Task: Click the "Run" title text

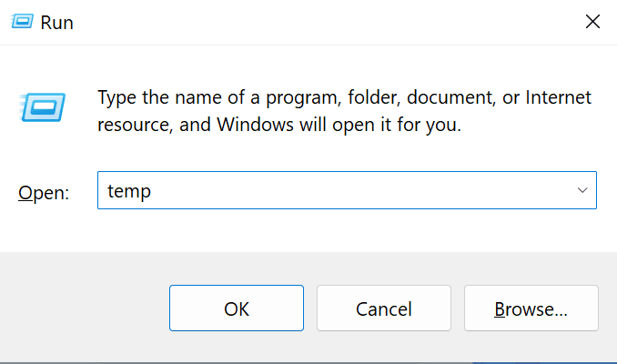Action: (x=56, y=23)
